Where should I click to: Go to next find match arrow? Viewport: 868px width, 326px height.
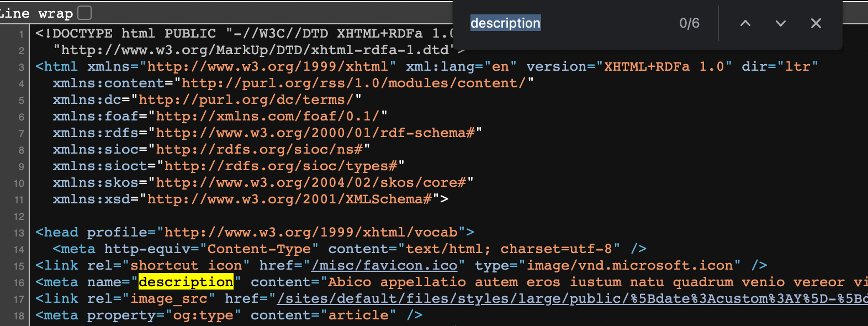tap(781, 23)
